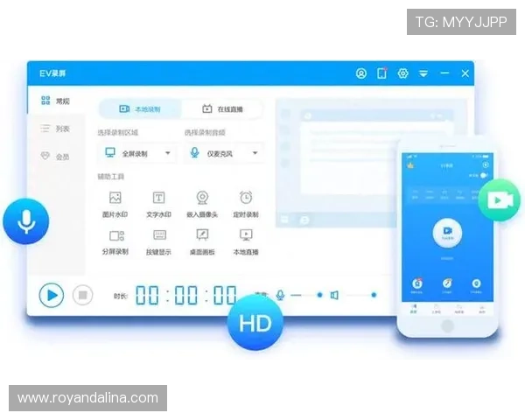This screenshot has height=420, width=525.
Task: Open the 定时录制 tool
Action: point(246,204)
